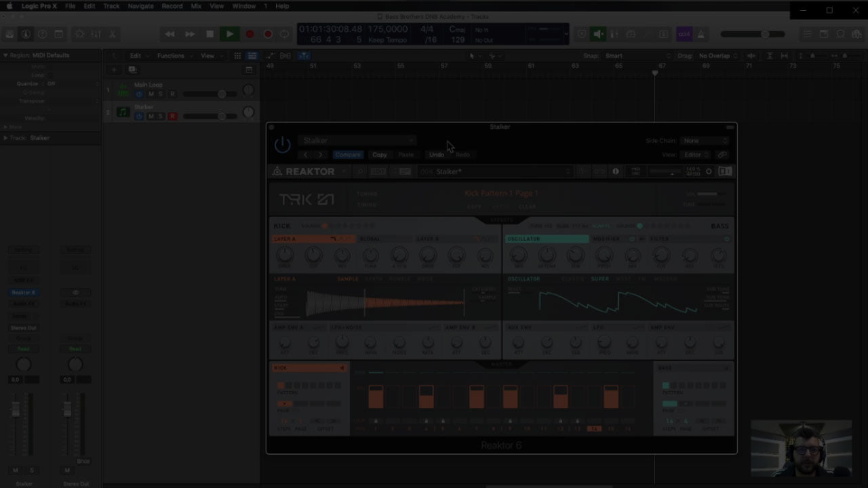Toggle list view icon in tracks toolbar
The width and height of the screenshot is (868, 488).
tap(252, 56)
